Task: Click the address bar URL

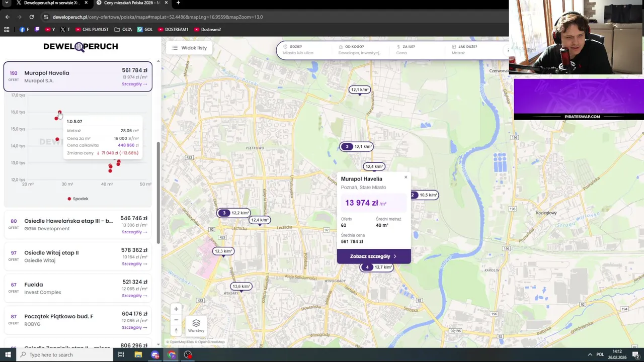Action: tap(157, 17)
